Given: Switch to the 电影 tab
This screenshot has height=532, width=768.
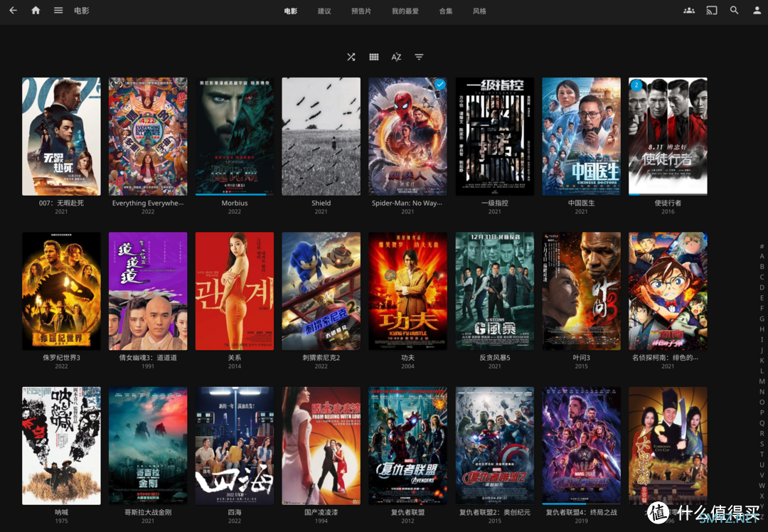Looking at the screenshot, I should point(290,11).
